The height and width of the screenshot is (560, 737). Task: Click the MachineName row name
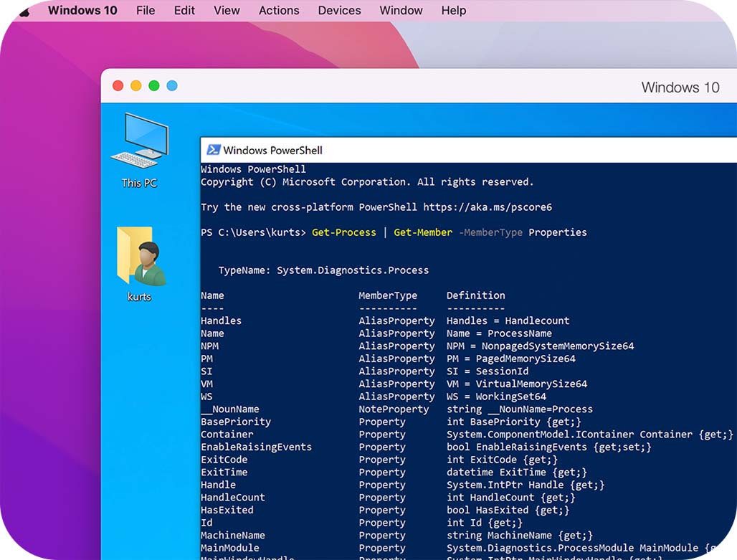(x=233, y=536)
